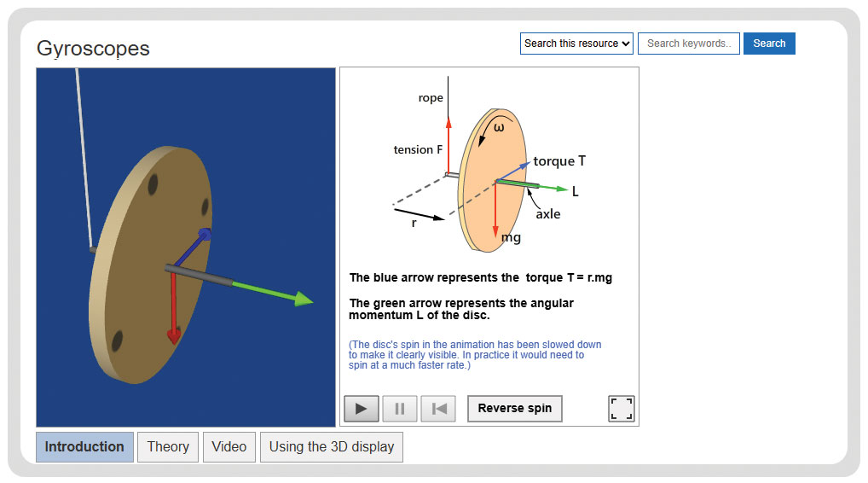The width and height of the screenshot is (868, 483).
Task: Reset animation to the beginning
Action: pyautogui.click(x=438, y=409)
